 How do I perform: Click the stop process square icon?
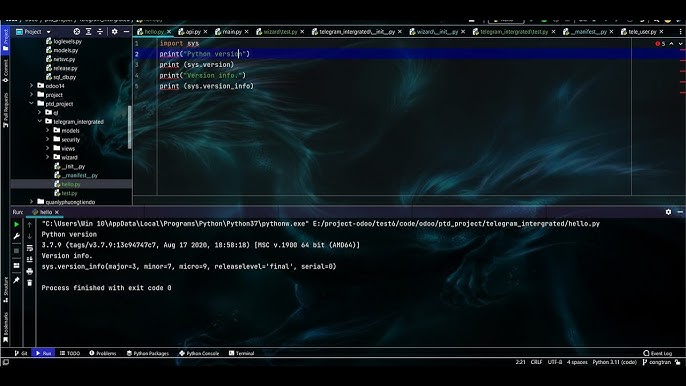[x=16, y=251]
